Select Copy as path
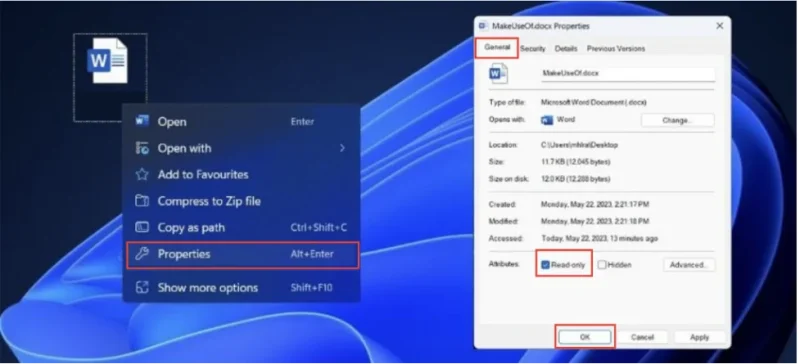Screen dimensions: 800x364 click(242, 228)
